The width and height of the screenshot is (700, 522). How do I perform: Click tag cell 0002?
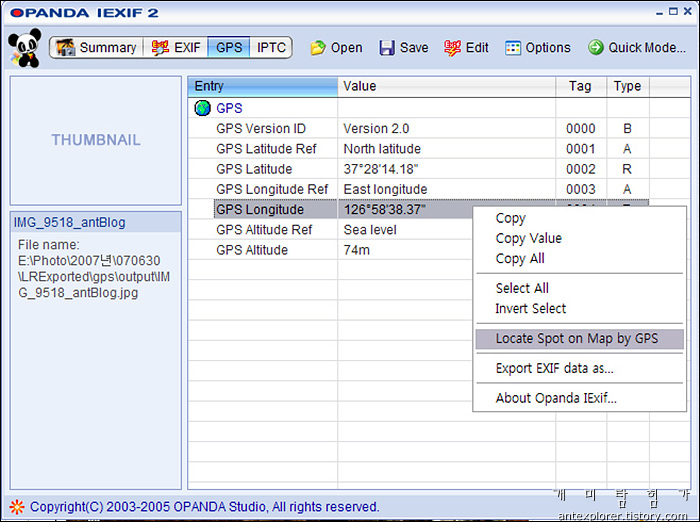[581, 169]
